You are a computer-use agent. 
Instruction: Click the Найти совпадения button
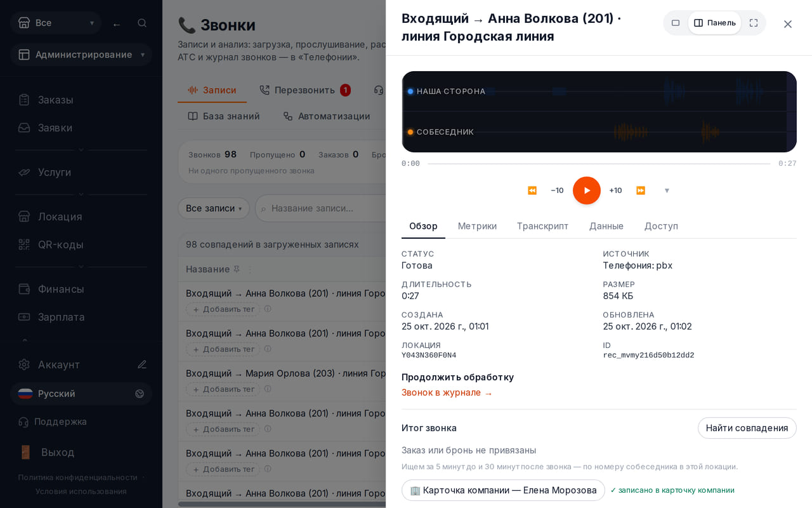pyautogui.click(x=747, y=428)
